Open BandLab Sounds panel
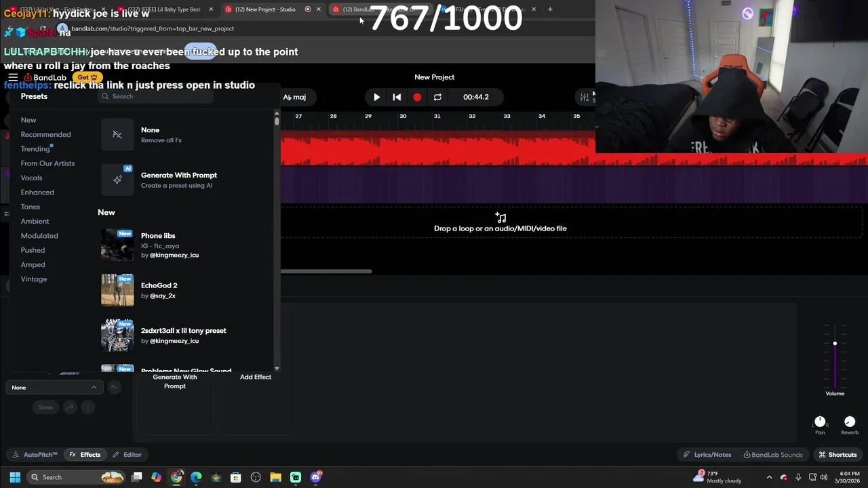 point(773,455)
